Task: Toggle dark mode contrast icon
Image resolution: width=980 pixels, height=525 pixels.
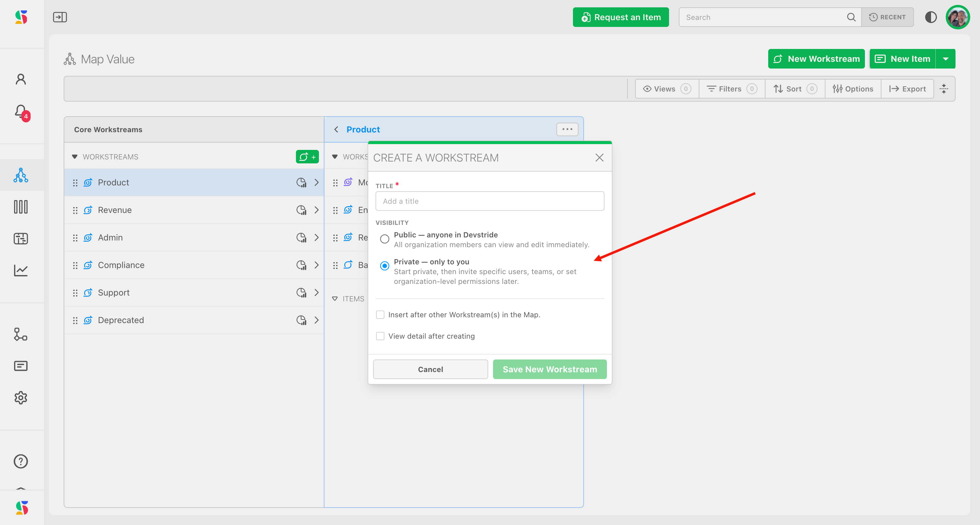Action: point(930,17)
